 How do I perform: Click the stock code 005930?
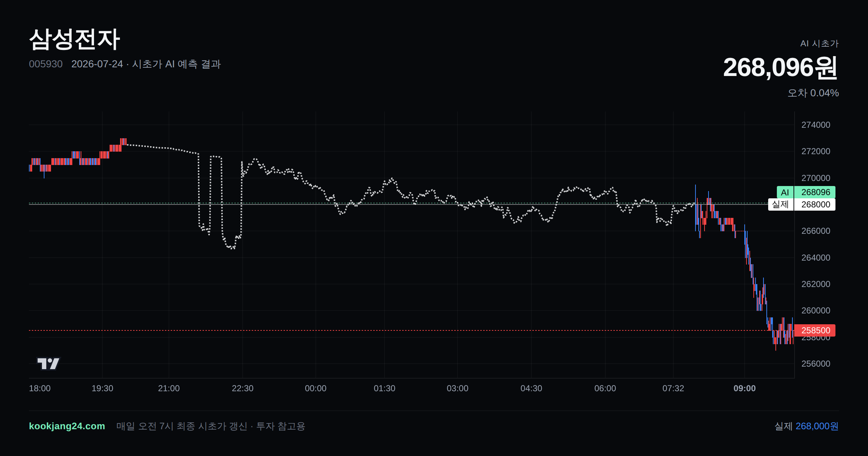46,64
